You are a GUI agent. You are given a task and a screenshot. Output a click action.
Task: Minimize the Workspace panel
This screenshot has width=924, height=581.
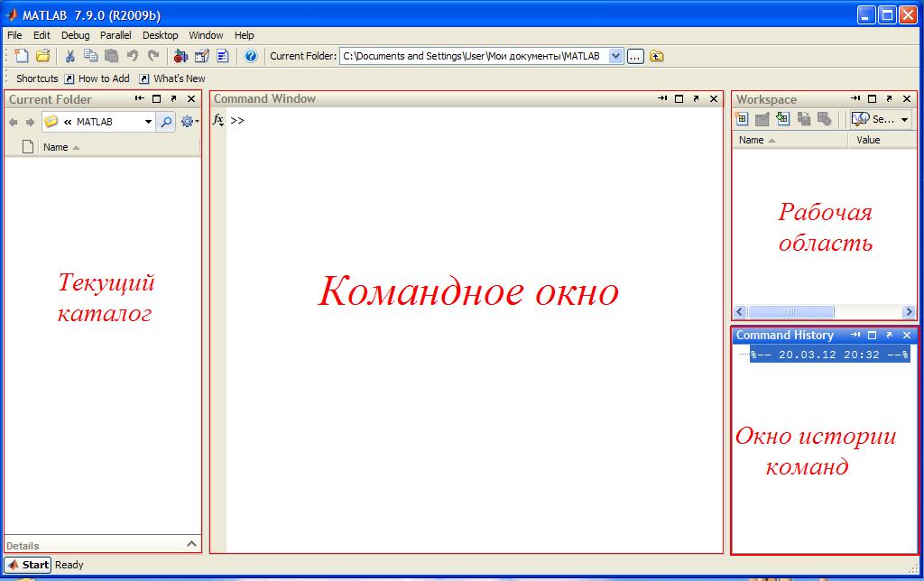(855, 98)
